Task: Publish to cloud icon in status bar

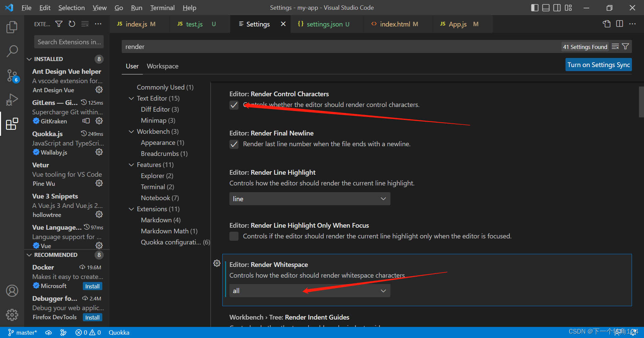Action: [49, 332]
